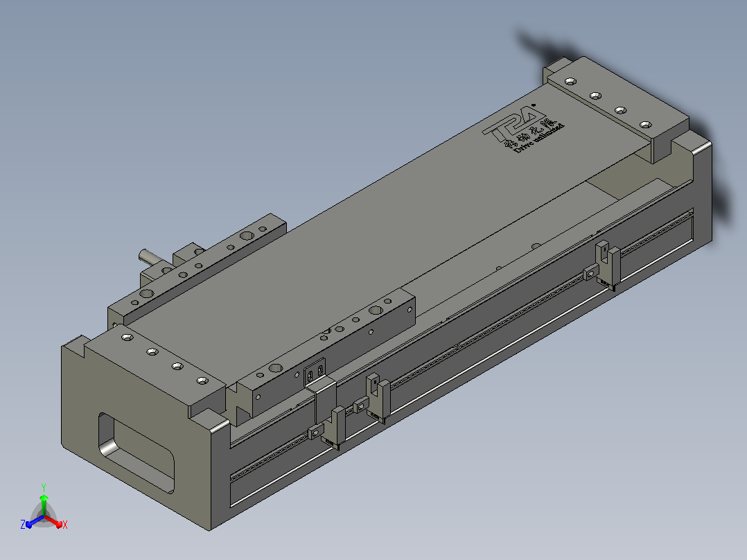This screenshot has height=560, width=747.
Task: Select the "Drive unlimited" engraved text
Action: 539,139
